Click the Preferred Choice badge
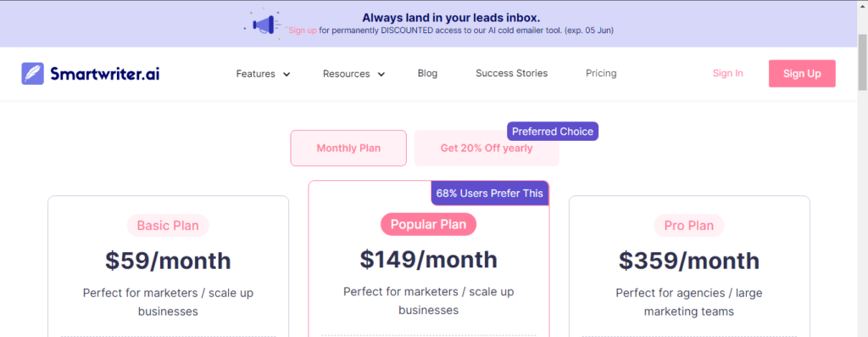Image resolution: width=868 pixels, height=337 pixels. coord(553,132)
